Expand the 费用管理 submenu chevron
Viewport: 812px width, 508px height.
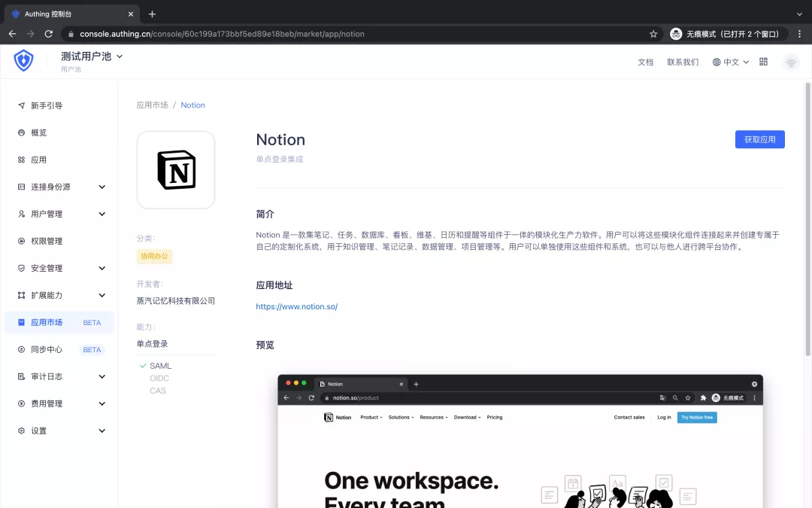point(102,403)
